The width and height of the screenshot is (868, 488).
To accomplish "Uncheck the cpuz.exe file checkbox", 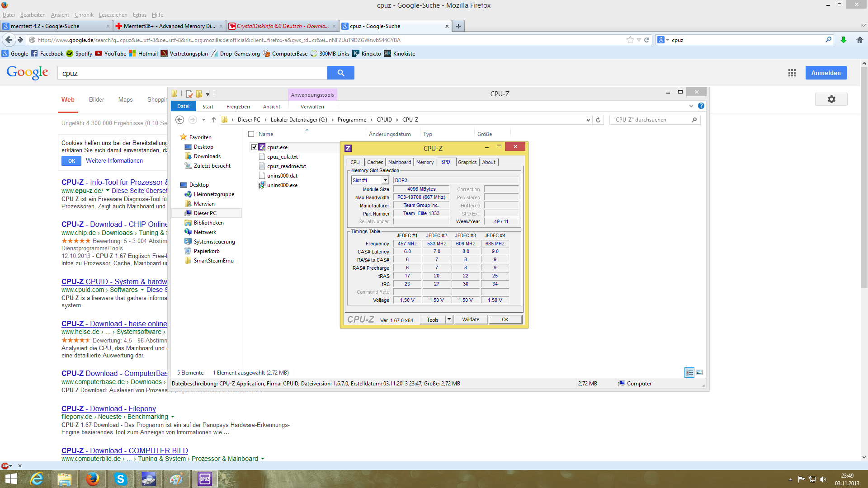I will click(254, 147).
